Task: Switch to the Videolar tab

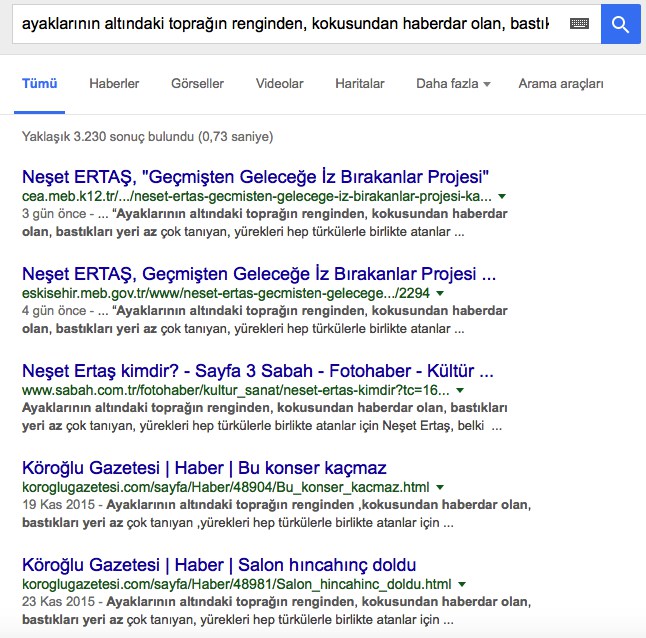Action: [279, 84]
